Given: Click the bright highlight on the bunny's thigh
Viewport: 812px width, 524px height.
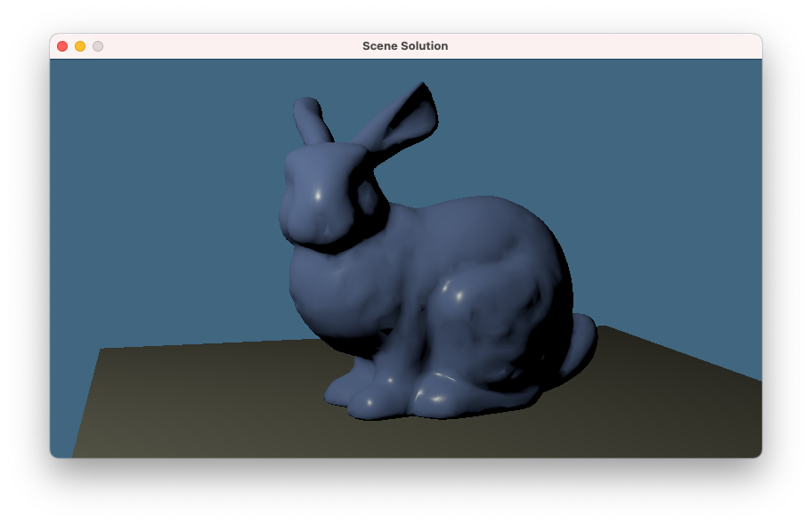Looking at the screenshot, I should [459, 294].
